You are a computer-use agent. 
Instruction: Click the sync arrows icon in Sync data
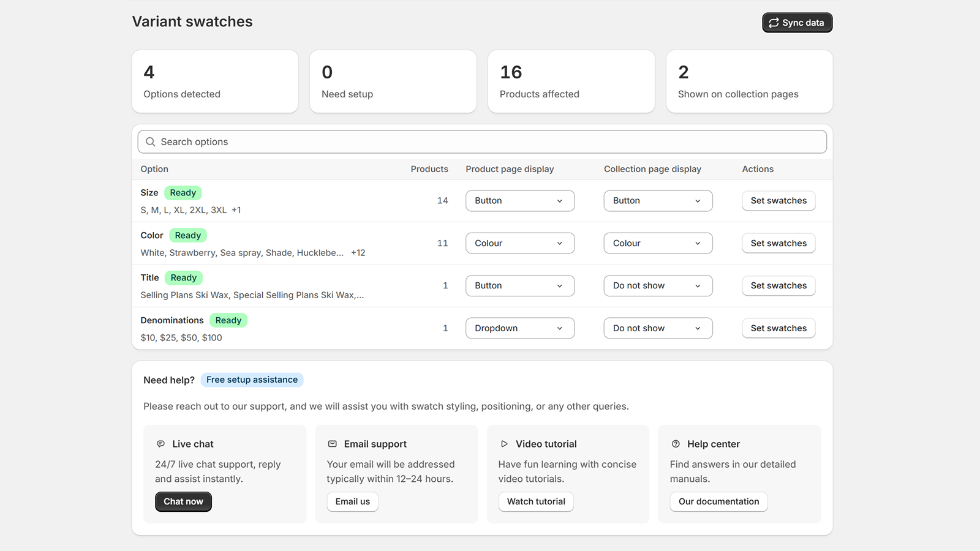click(x=774, y=23)
